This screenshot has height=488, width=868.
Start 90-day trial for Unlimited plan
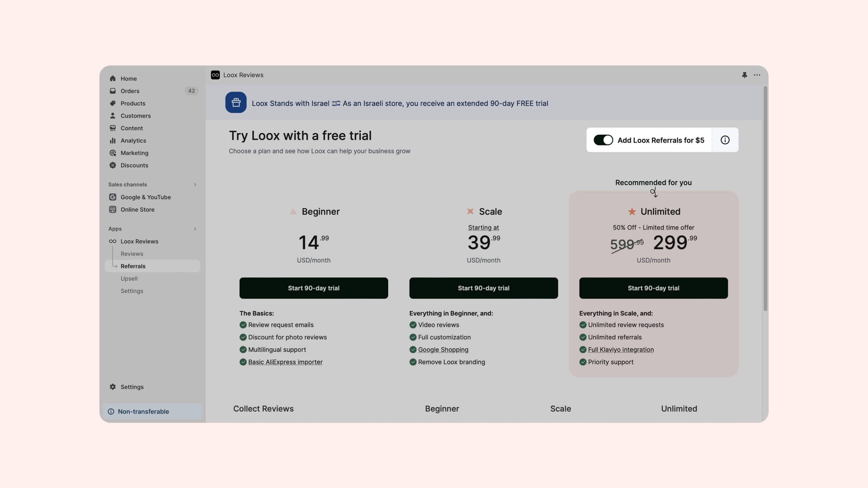tap(653, 288)
